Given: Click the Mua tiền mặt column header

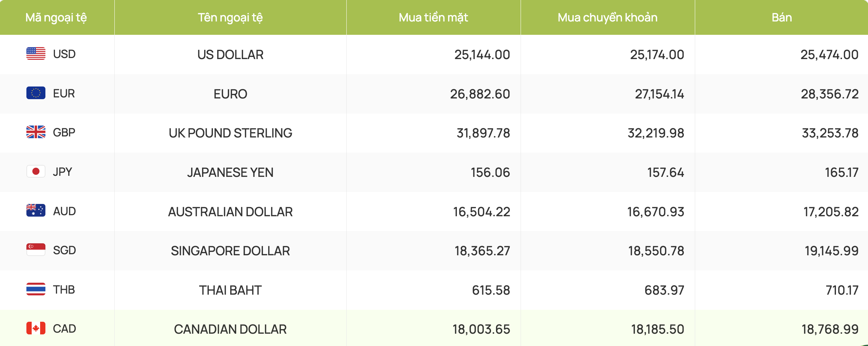Looking at the screenshot, I should click(x=433, y=18).
